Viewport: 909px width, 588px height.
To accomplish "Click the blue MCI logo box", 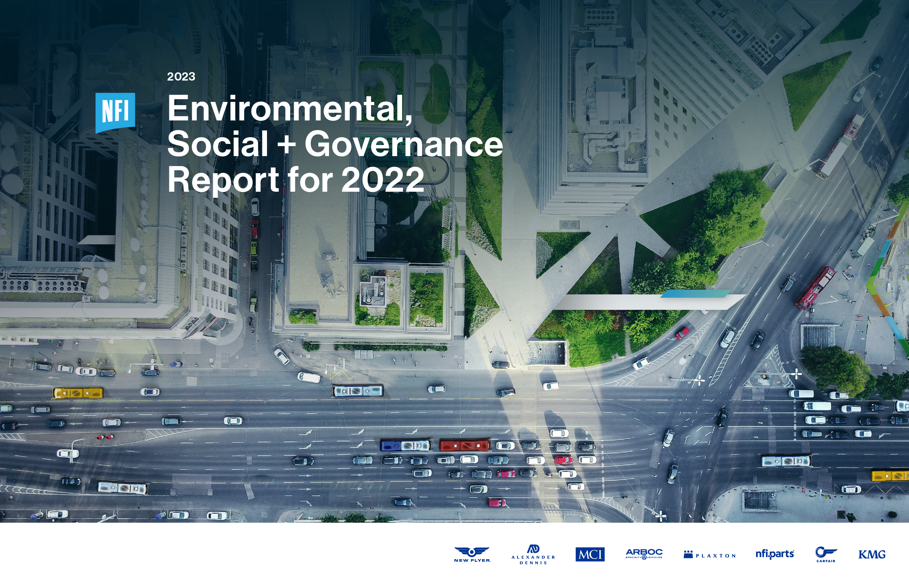I will pyautogui.click(x=590, y=555).
